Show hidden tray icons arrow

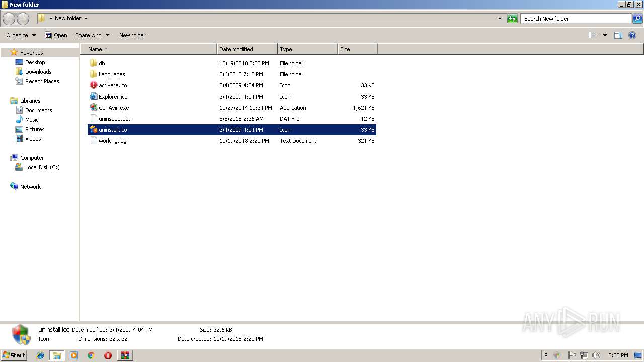tap(546, 355)
